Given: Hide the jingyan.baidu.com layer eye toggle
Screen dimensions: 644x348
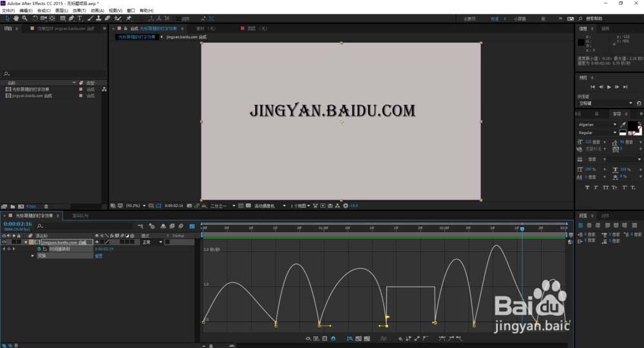Looking at the screenshot, I should tap(4, 242).
